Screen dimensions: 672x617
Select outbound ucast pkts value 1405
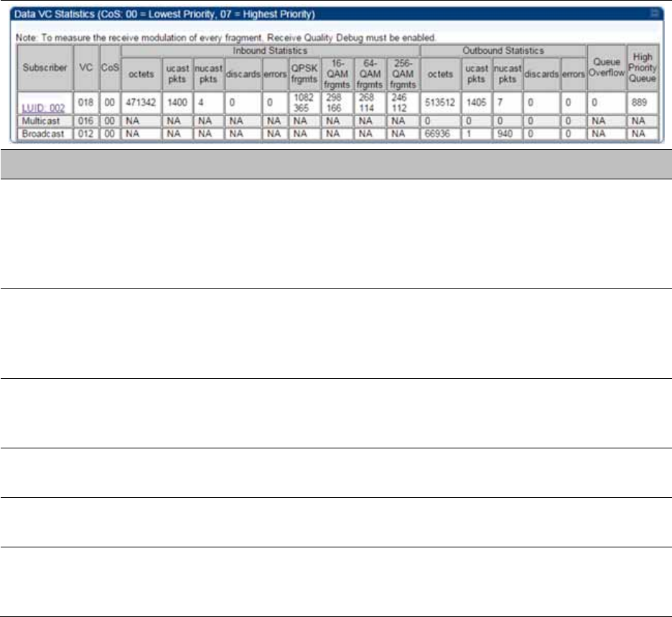pos(476,103)
